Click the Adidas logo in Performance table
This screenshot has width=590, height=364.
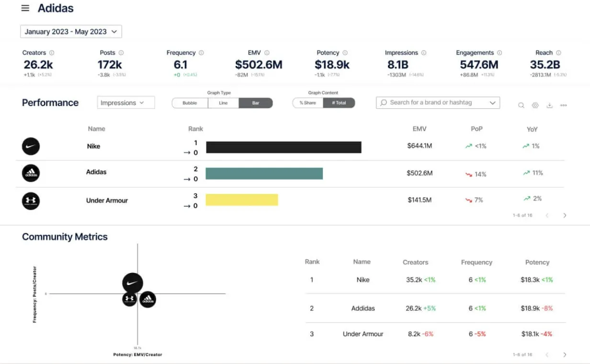click(31, 173)
